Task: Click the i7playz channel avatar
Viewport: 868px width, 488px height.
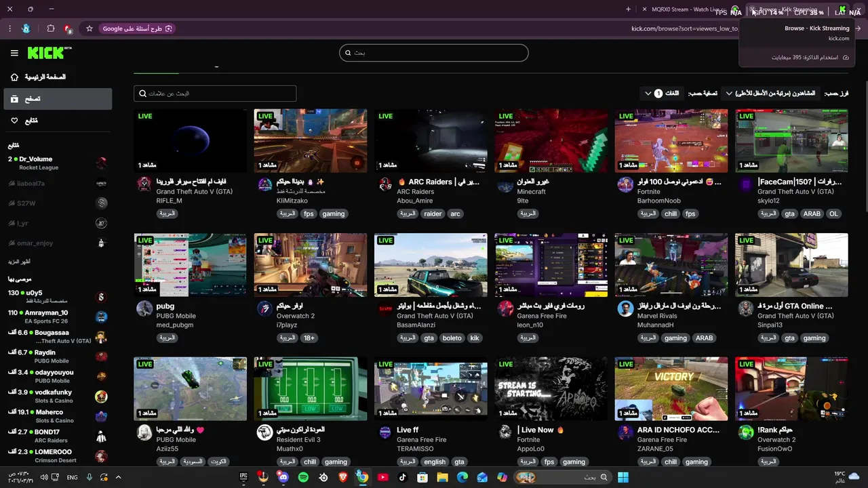Action: coord(264,308)
